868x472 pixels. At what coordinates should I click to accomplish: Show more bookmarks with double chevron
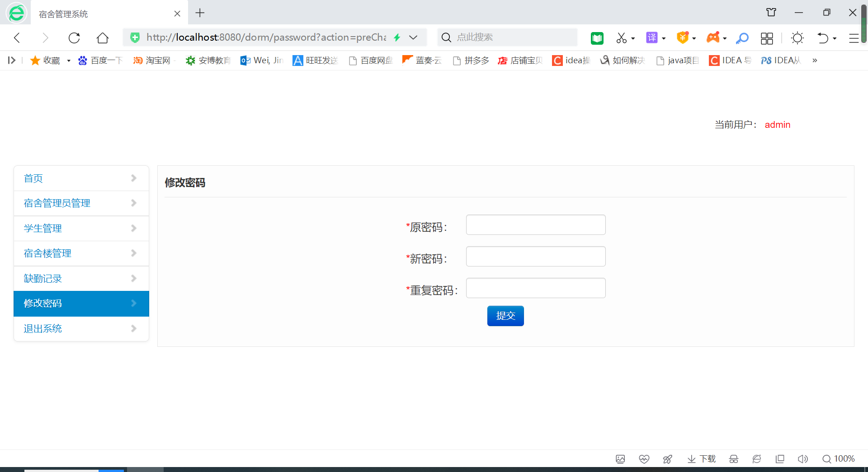pyautogui.click(x=815, y=60)
